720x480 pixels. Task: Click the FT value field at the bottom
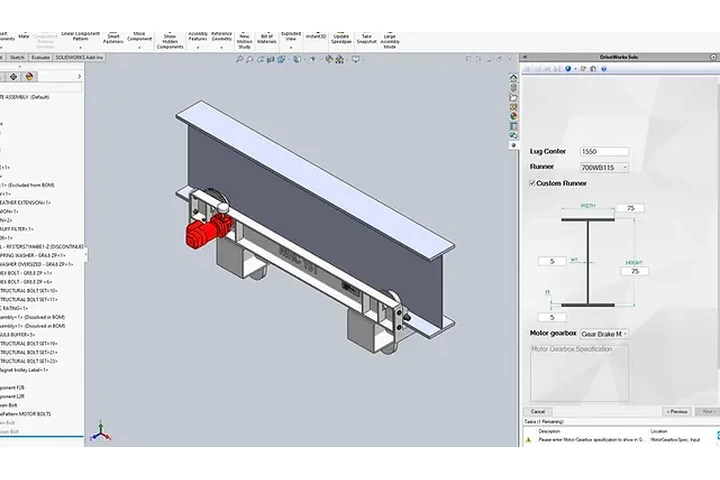click(552, 317)
